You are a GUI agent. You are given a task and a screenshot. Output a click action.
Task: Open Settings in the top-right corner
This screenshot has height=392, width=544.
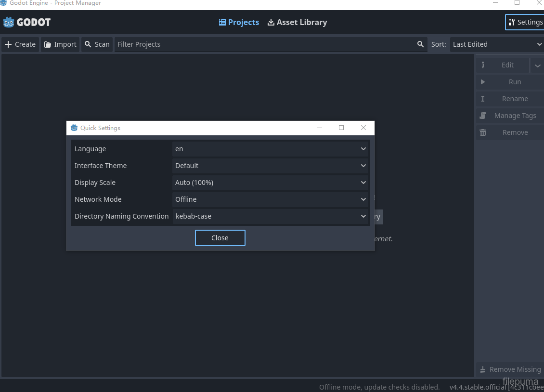(528, 22)
